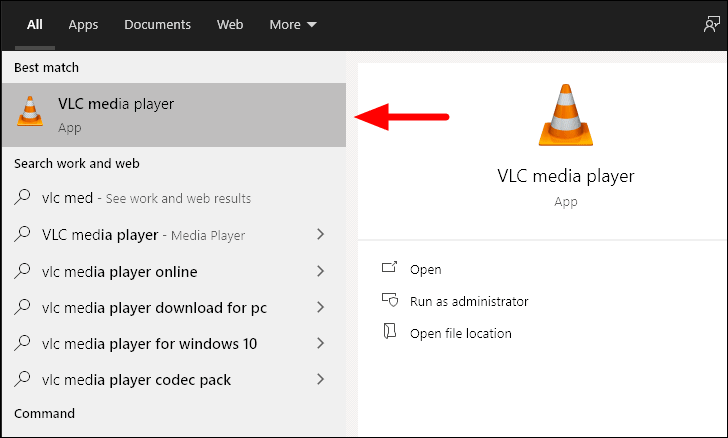This screenshot has width=728, height=438.
Task: Expand chevron for 'vlc media player online'
Action: point(320,271)
